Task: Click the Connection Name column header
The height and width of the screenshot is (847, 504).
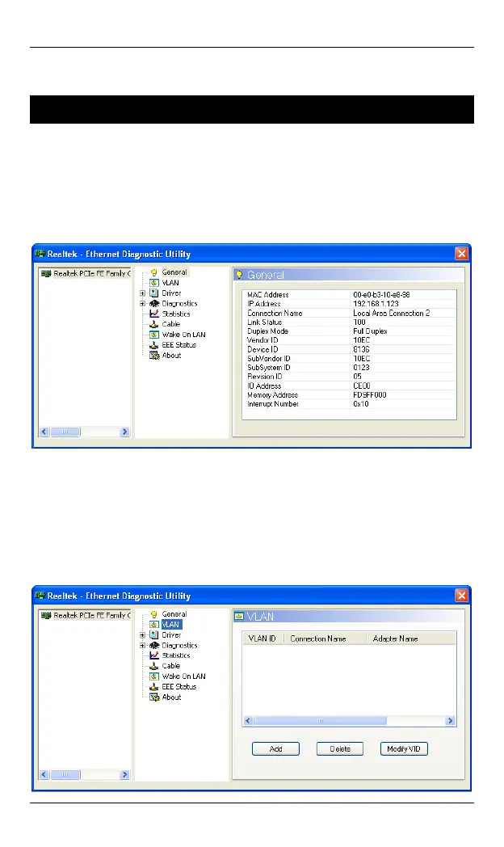Action: coord(318,638)
